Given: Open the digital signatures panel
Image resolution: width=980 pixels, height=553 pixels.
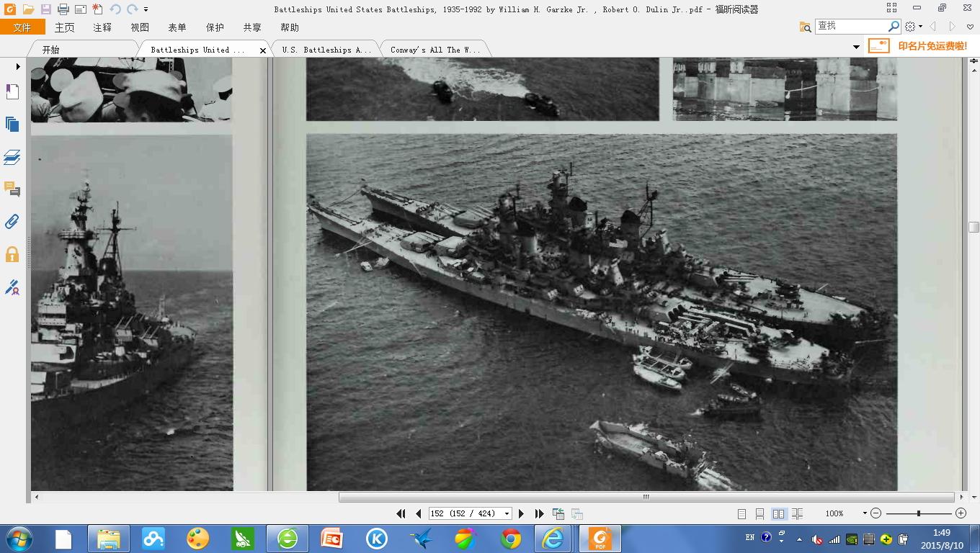Looking at the screenshot, I should [x=12, y=287].
